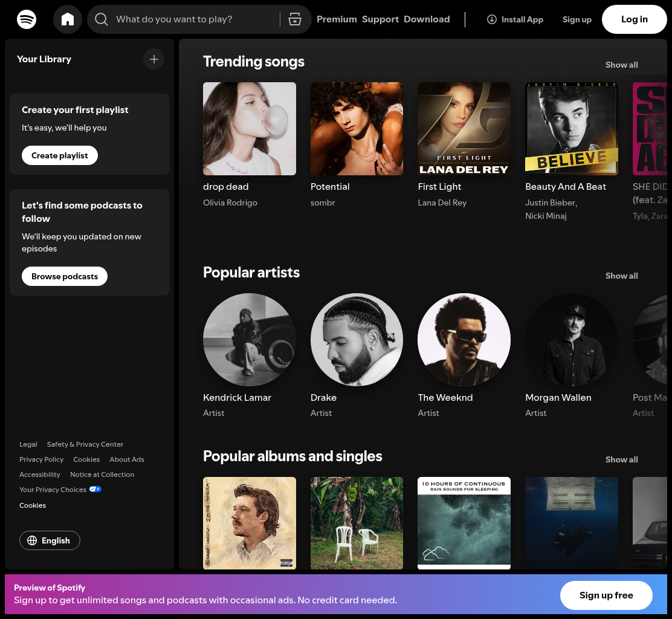Image resolution: width=672 pixels, height=619 pixels.
Task: Click the 'Lana Del Rey' artist name
Action: point(442,203)
